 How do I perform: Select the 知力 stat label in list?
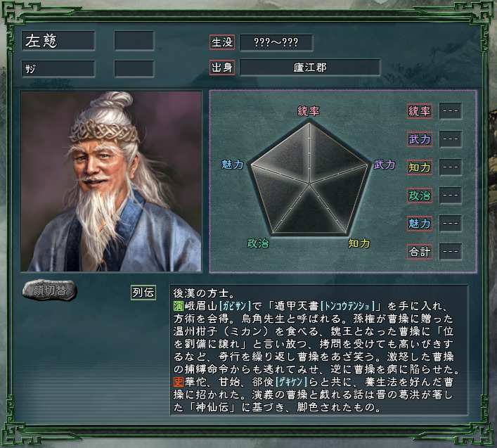[420, 167]
